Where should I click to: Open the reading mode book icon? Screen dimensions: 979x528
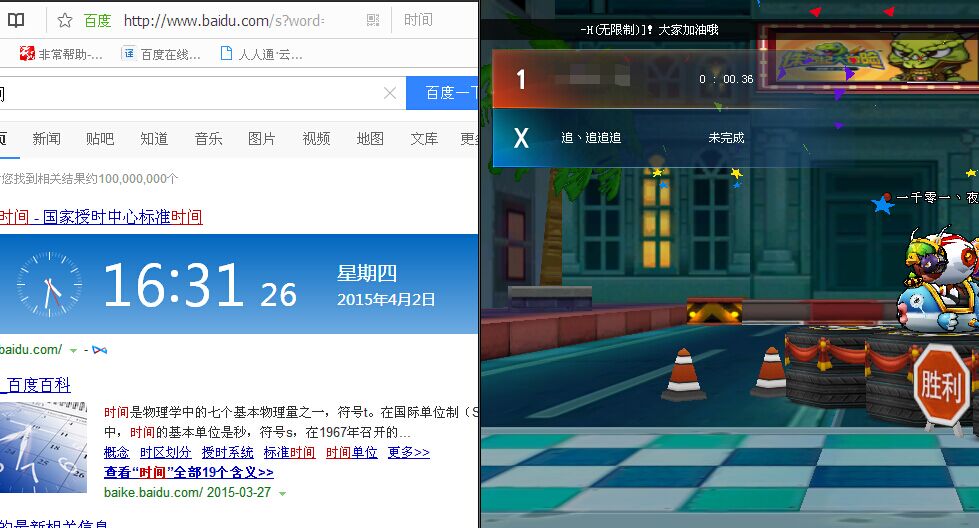click(x=16, y=20)
